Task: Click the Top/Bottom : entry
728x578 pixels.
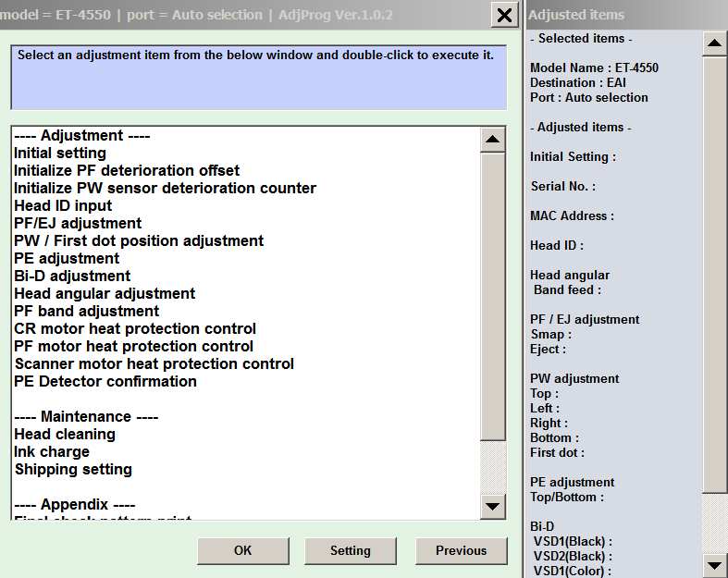Action: coord(567,498)
